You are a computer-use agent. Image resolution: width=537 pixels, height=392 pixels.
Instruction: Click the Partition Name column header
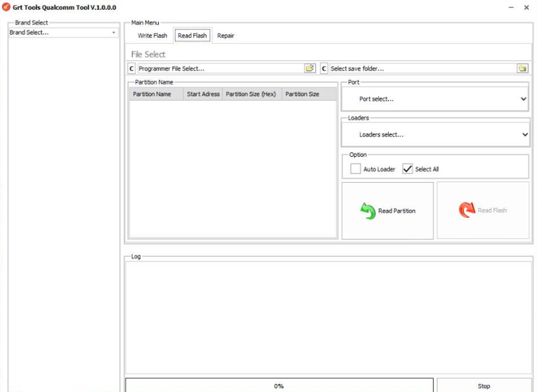tap(156, 94)
